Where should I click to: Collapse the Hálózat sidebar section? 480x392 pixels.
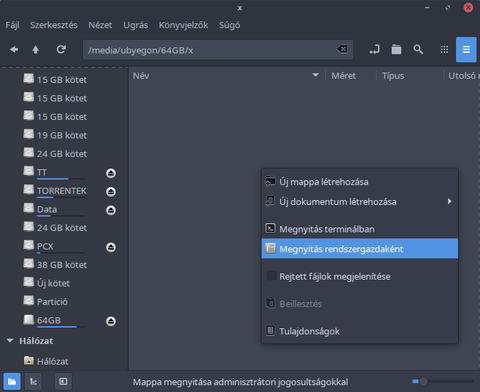pyautogui.click(x=10, y=341)
